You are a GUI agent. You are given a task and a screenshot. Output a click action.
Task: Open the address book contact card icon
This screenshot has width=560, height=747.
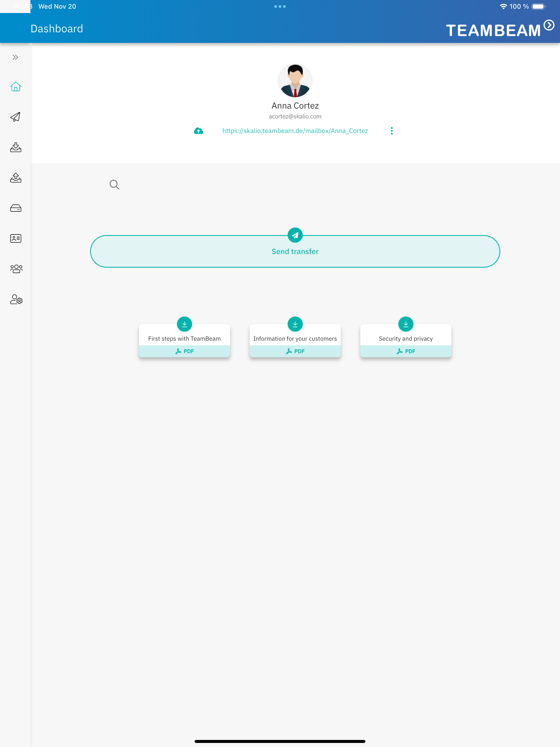(x=15, y=238)
